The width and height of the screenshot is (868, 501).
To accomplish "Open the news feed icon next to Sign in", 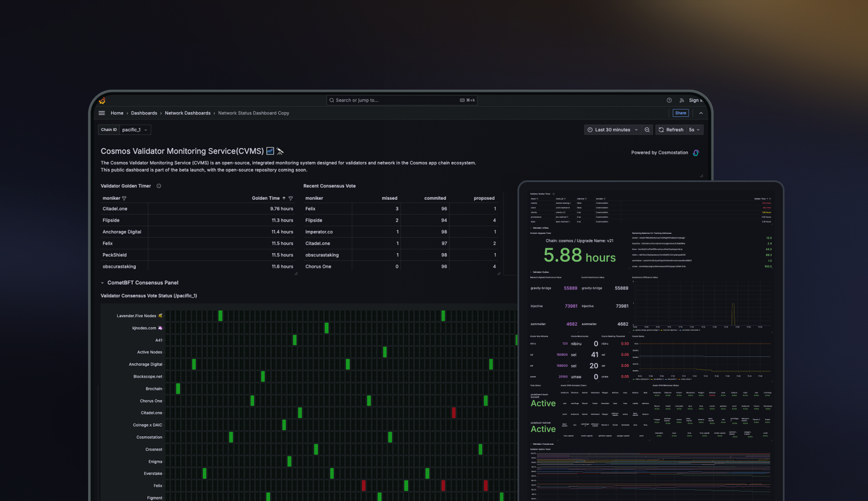I will pyautogui.click(x=682, y=100).
